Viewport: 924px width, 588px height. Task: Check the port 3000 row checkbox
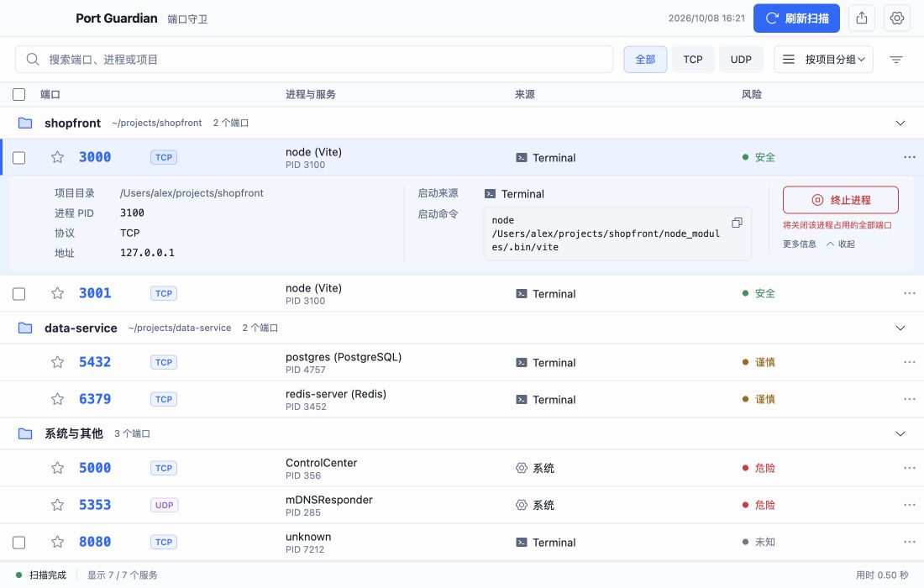[x=18, y=158]
